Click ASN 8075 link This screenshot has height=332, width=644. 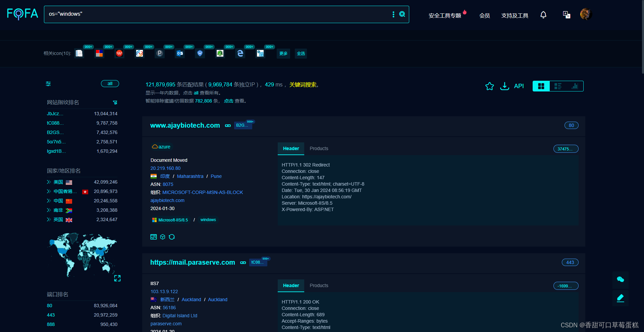[168, 185]
